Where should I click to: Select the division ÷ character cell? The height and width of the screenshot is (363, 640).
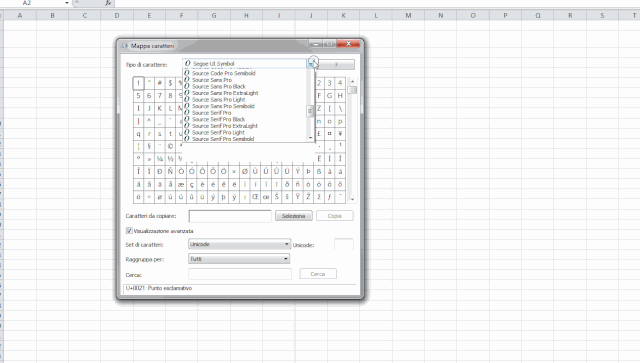149,197
